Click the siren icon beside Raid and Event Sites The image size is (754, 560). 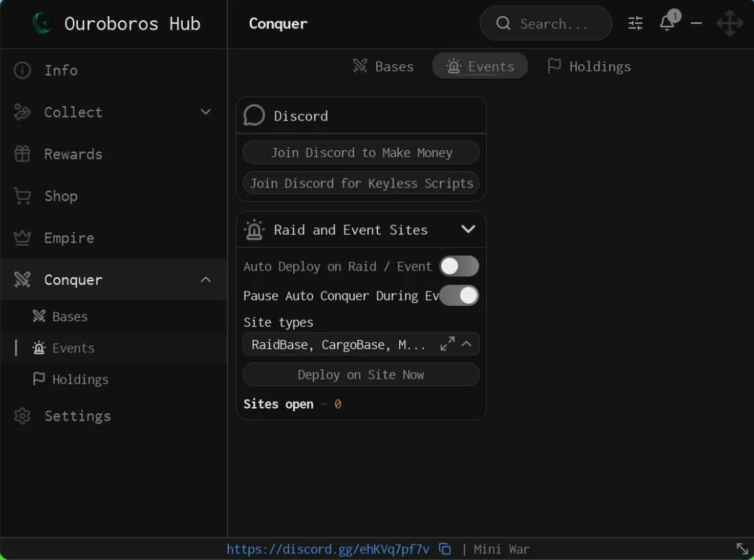[x=254, y=230]
